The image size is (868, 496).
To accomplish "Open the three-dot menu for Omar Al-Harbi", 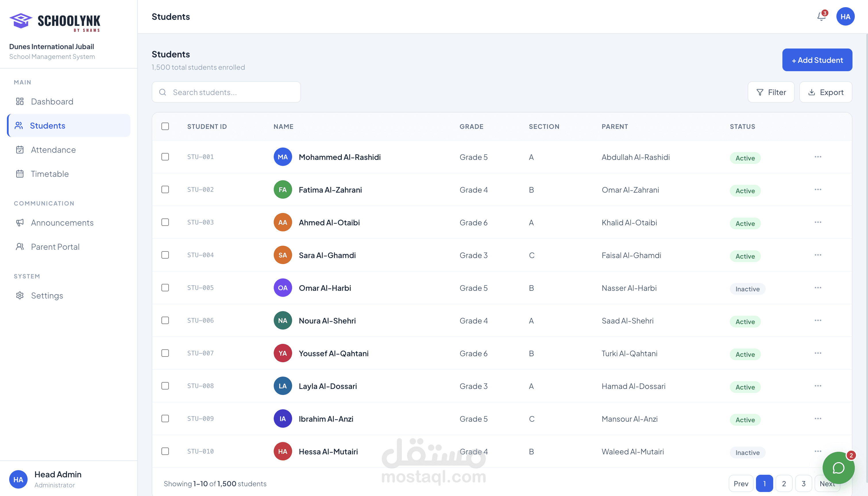I will (817, 288).
